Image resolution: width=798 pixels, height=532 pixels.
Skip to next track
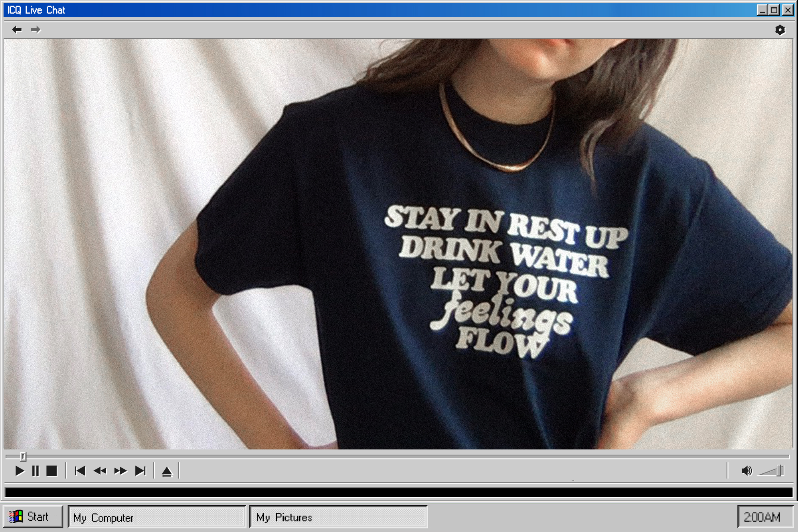click(140, 471)
